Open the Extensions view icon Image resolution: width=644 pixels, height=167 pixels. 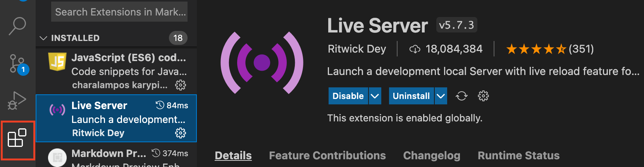point(17,138)
